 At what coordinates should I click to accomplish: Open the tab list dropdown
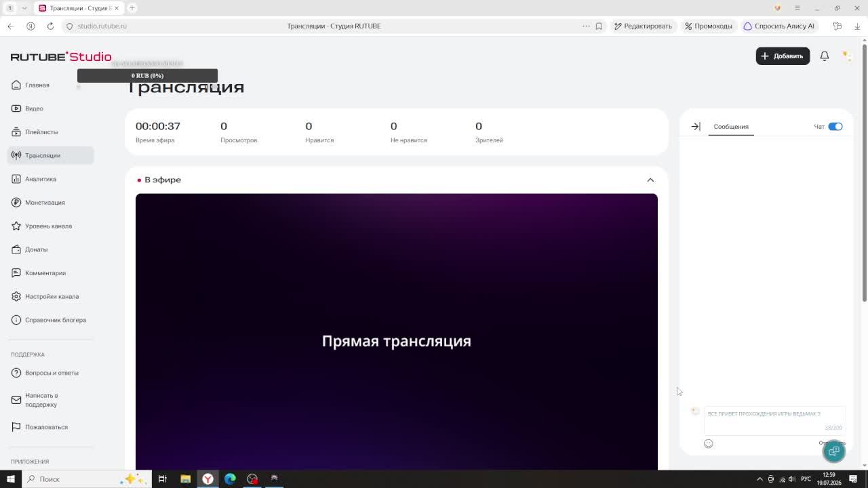pos(24,8)
